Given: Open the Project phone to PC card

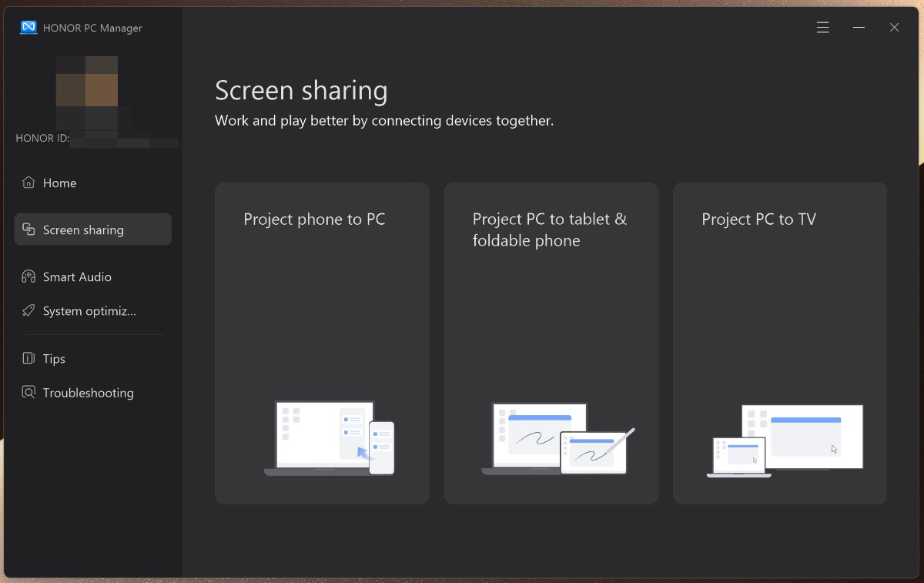Looking at the screenshot, I should pos(322,343).
